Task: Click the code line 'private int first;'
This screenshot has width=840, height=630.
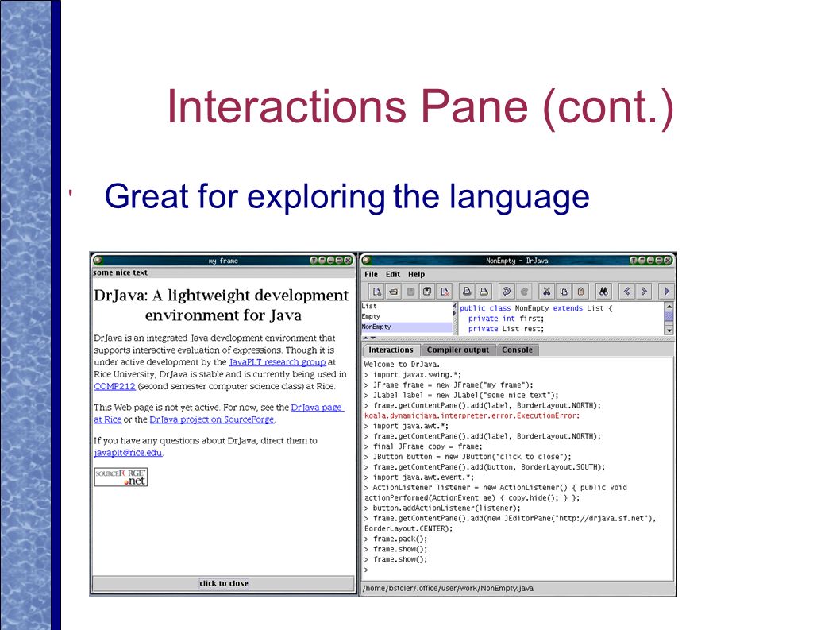Action: coord(506,319)
